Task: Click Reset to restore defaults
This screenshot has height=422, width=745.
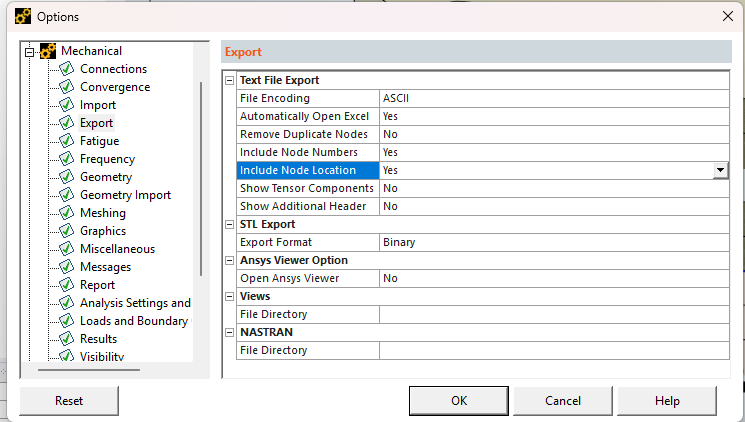Action: click(69, 401)
